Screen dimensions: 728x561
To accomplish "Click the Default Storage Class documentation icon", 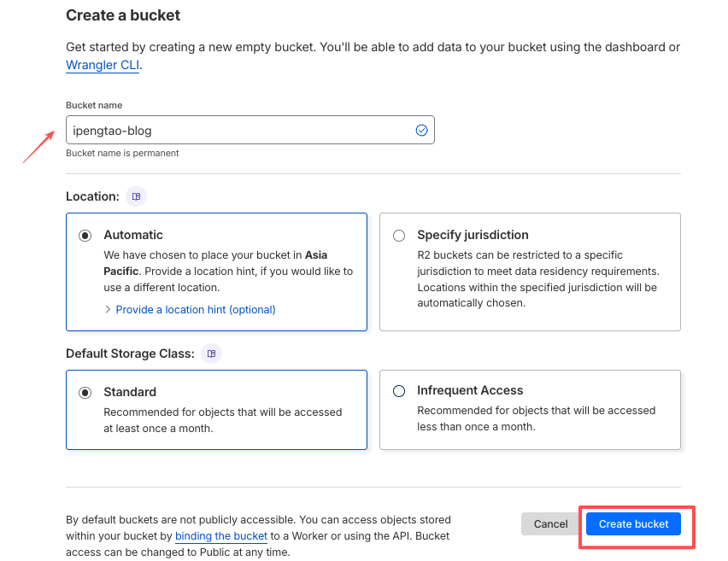I will point(211,354).
